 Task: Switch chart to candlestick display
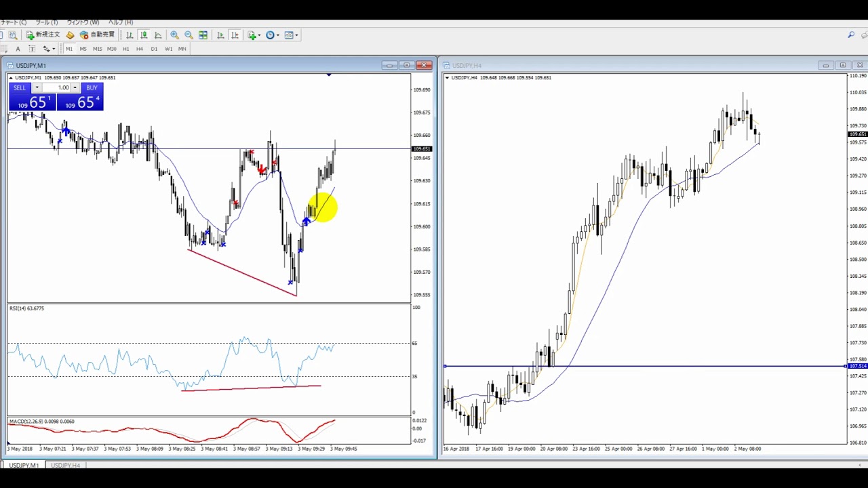[x=144, y=35]
